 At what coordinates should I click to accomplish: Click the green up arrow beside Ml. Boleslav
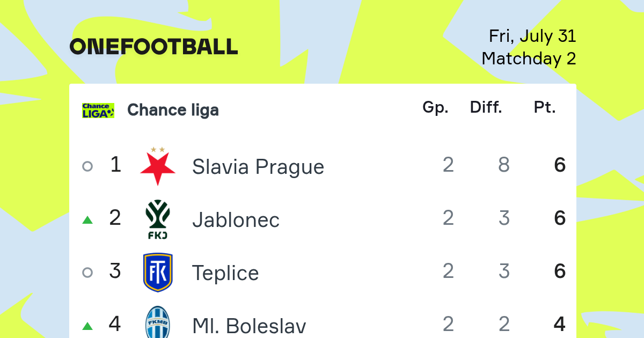point(87,326)
